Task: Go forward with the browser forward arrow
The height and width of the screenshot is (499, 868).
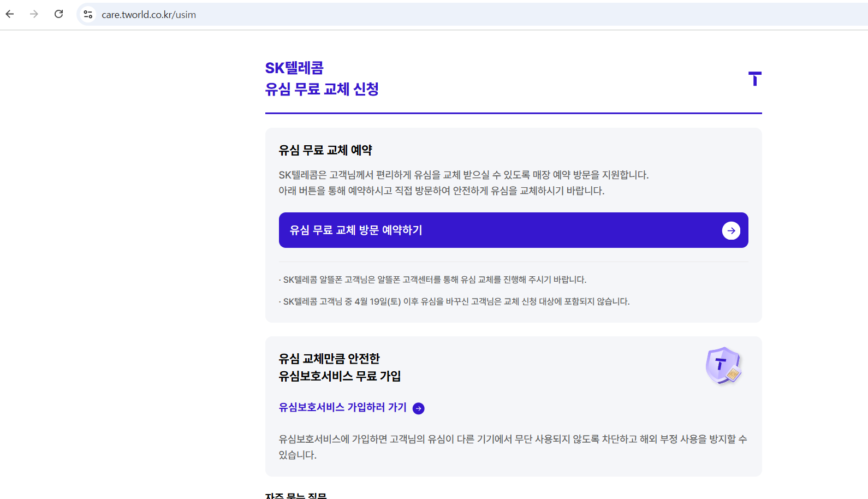Action: click(34, 14)
